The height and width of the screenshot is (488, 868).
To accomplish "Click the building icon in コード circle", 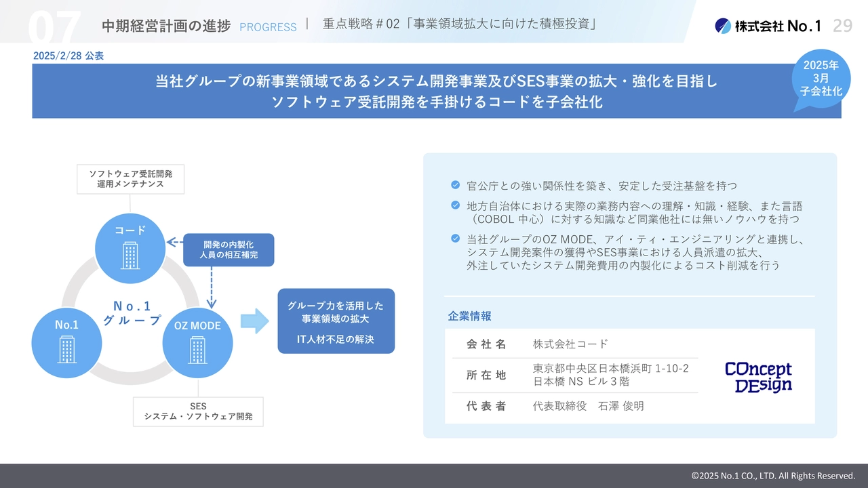I will tap(130, 256).
